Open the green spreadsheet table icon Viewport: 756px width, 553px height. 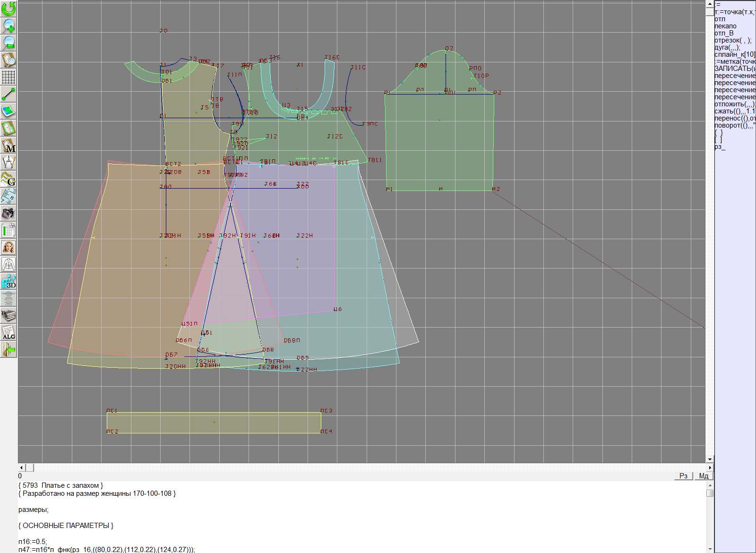[x=9, y=230]
